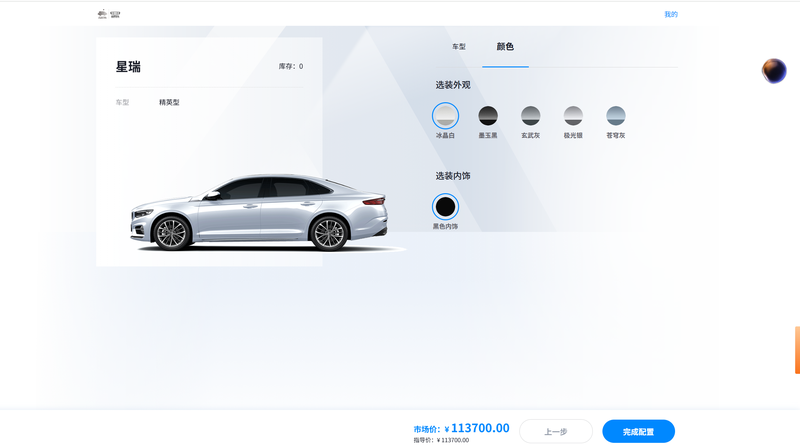Click the orange side tab at right edge

click(x=797, y=350)
